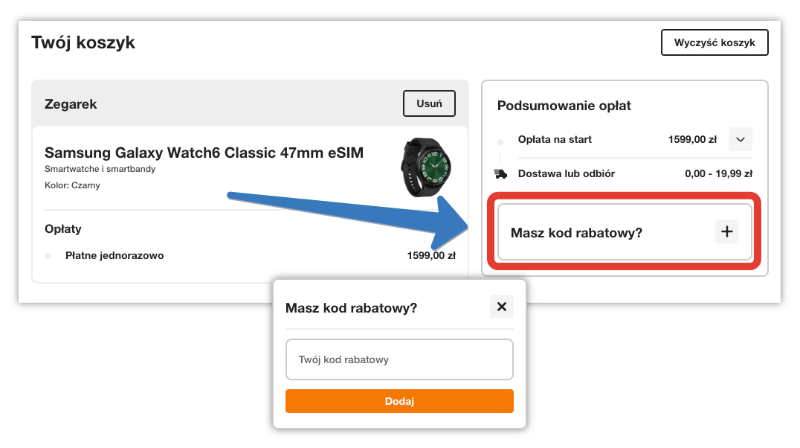
Task: Click the Płatne jednorazowo row label
Action: click(x=114, y=255)
